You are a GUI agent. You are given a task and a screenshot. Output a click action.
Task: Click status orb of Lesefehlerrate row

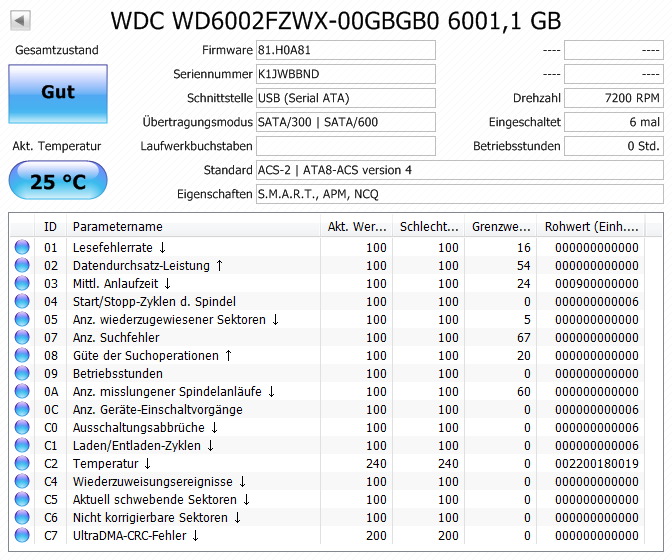click(22, 247)
